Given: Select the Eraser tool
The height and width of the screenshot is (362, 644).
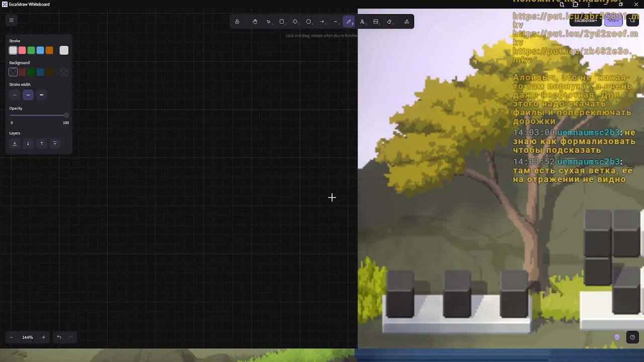Looking at the screenshot, I should pos(389,22).
